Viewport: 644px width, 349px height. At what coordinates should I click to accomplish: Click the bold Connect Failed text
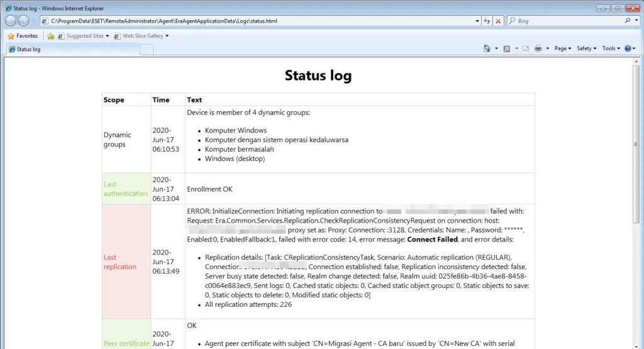433,240
